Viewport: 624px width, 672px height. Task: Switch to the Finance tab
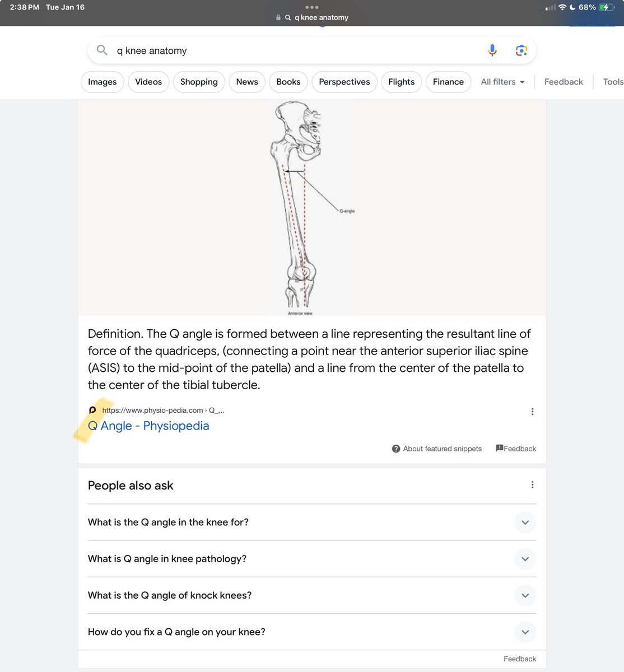(x=448, y=82)
